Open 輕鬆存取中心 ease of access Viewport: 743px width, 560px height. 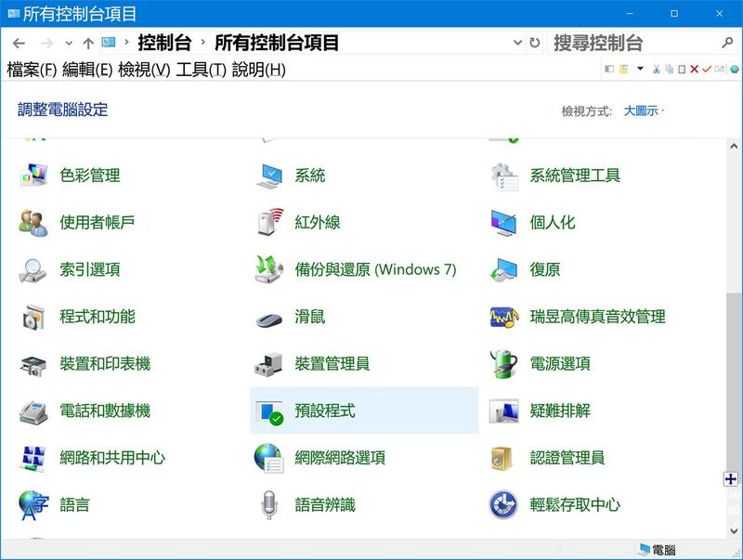[x=574, y=506]
